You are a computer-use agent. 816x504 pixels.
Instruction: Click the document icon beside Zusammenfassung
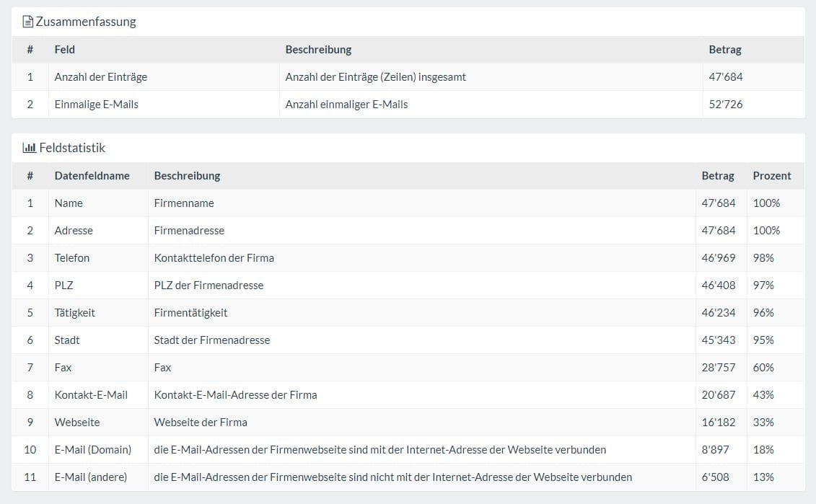(28, 22)
